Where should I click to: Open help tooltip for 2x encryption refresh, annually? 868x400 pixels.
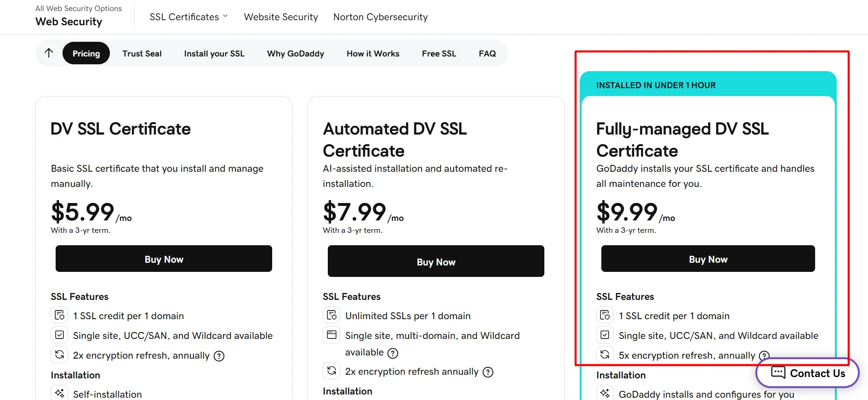pyautogui.click(x=219, y=356)
